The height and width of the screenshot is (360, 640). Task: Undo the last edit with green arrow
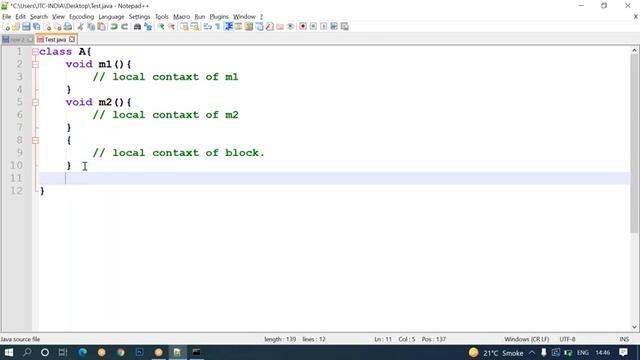[x=114, y=27]
